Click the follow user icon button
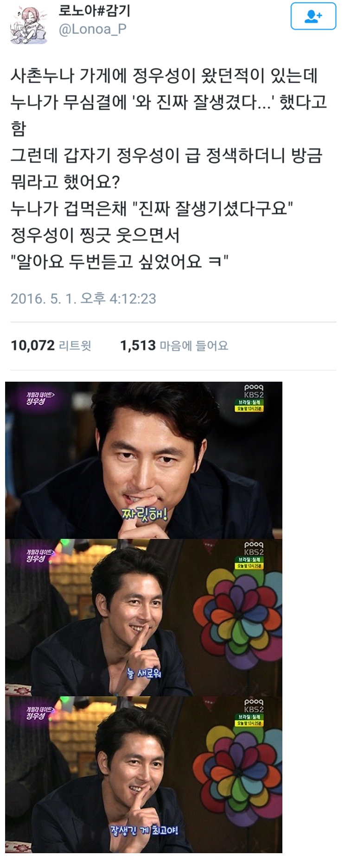The width and height of the screenshot is (351, 868). pyautogui.click(x=313, y=17)
